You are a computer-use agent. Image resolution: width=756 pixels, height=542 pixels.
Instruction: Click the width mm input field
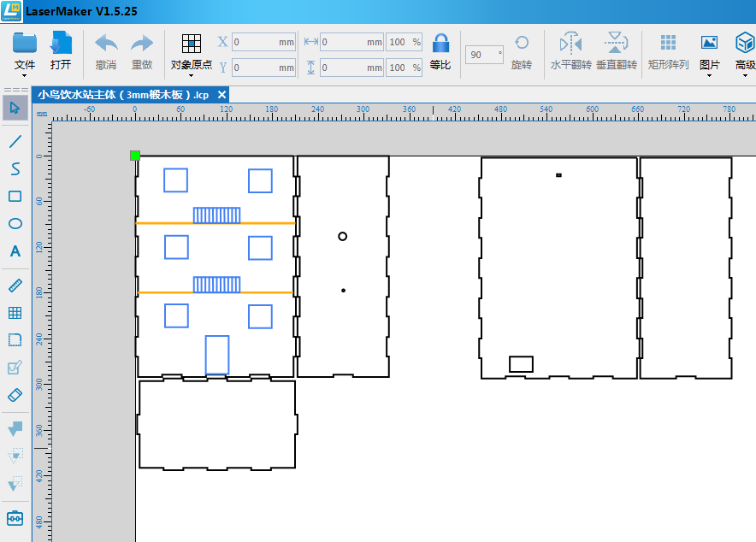point(352,42)
